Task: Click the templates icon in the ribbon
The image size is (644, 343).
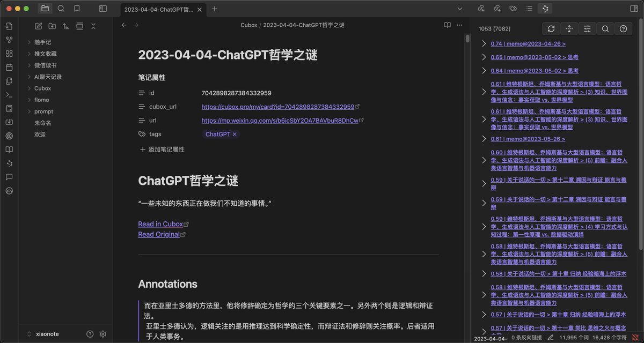Action: point(9,81)
